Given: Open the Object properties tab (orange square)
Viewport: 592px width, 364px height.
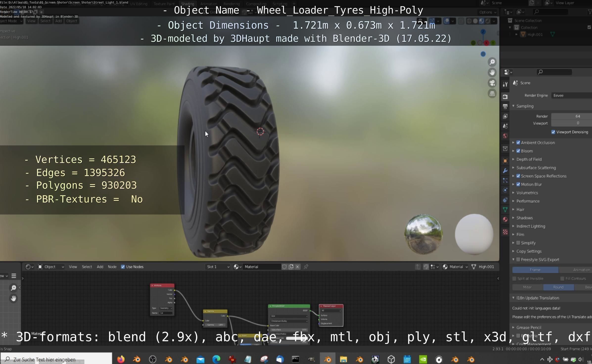Looking at the screenshot, I should [505, 161].
